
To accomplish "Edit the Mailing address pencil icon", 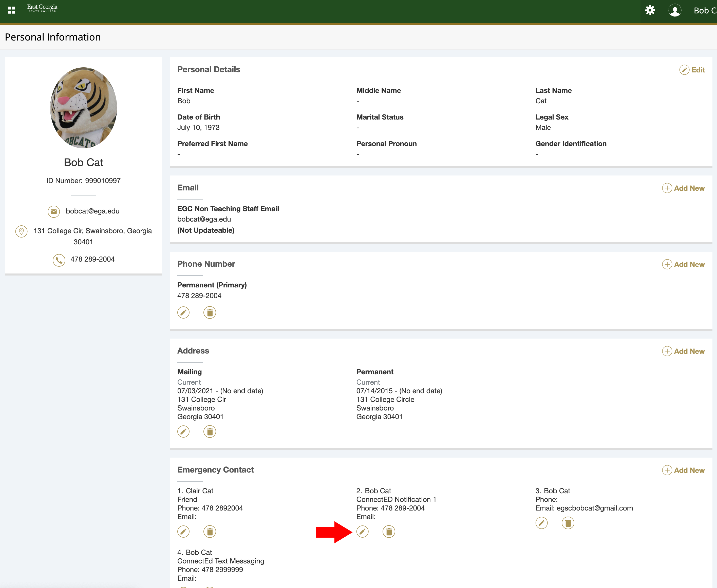I will click(x=183, y=431).
